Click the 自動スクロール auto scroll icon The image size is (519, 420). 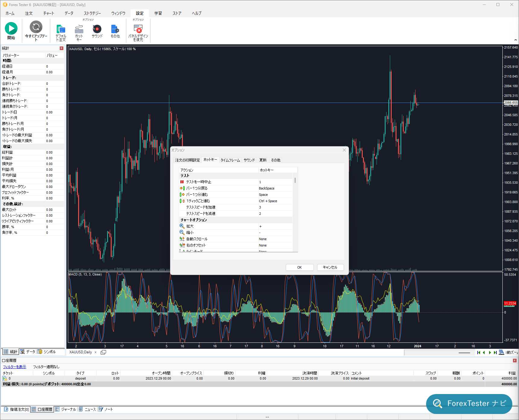pyautogui.click(x=182, y=239)
